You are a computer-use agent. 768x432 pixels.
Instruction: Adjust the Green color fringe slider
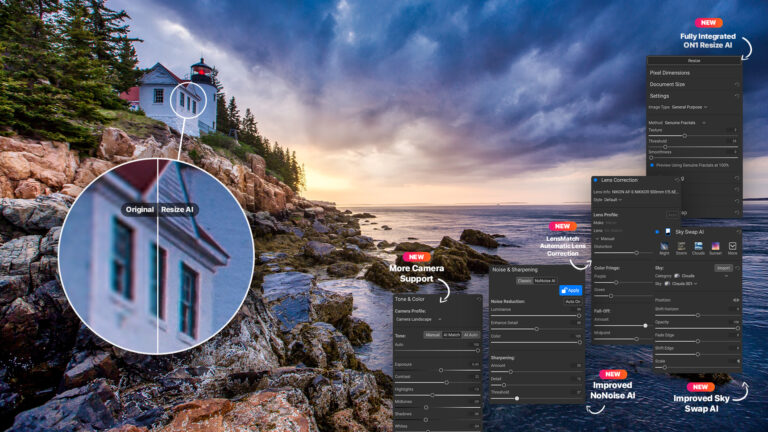click(x=611, y=296)
